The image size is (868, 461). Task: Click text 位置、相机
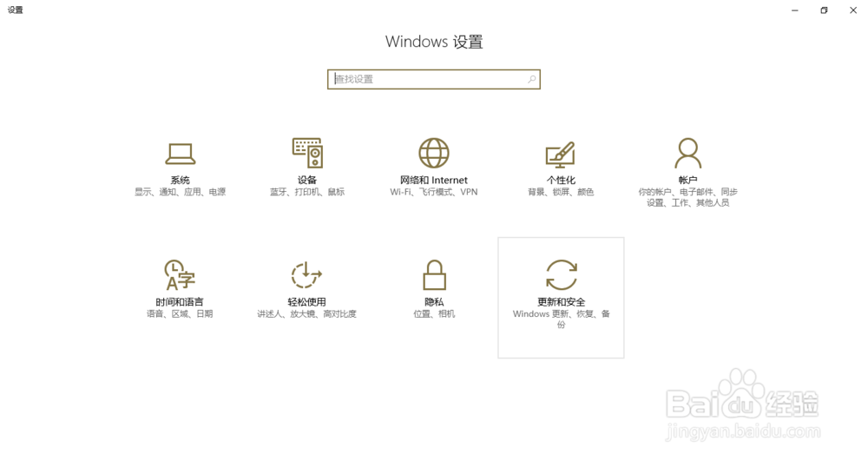[x=434, y=313]
